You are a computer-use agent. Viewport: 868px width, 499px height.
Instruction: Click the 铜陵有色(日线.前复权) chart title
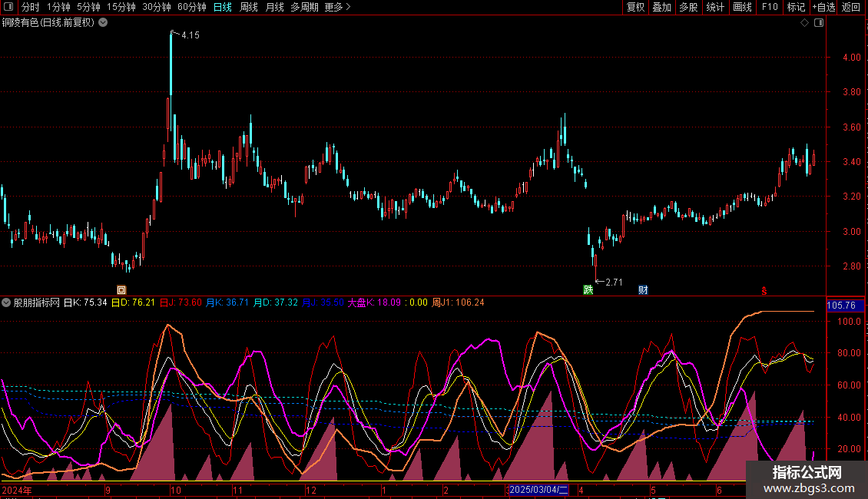point(48,22)
